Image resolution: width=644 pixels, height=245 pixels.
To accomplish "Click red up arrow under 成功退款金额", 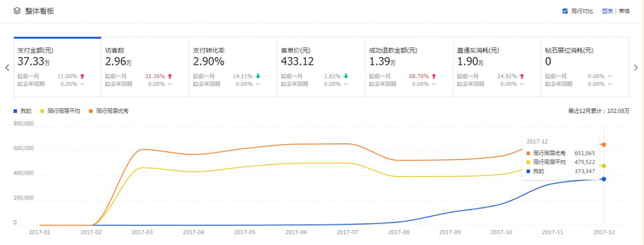I will click(x=434, y=76).
